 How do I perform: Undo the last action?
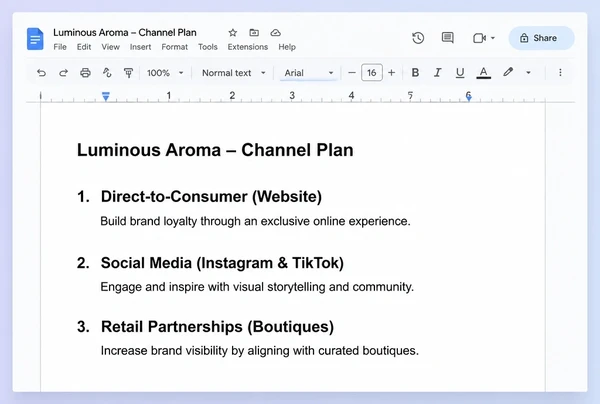(x=41, y=73)
